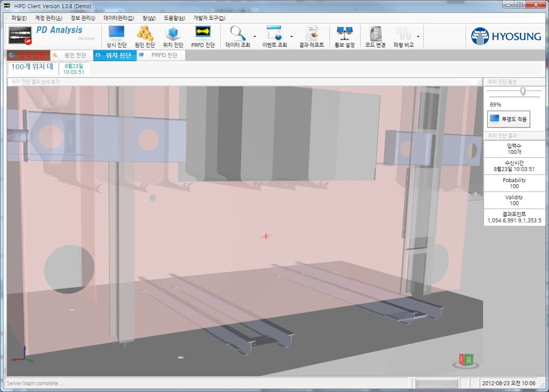This screenshot has width=549, height=392.
Task: Select the 100개 위치 데 sub-tab
Action: [x=32, y=68]
